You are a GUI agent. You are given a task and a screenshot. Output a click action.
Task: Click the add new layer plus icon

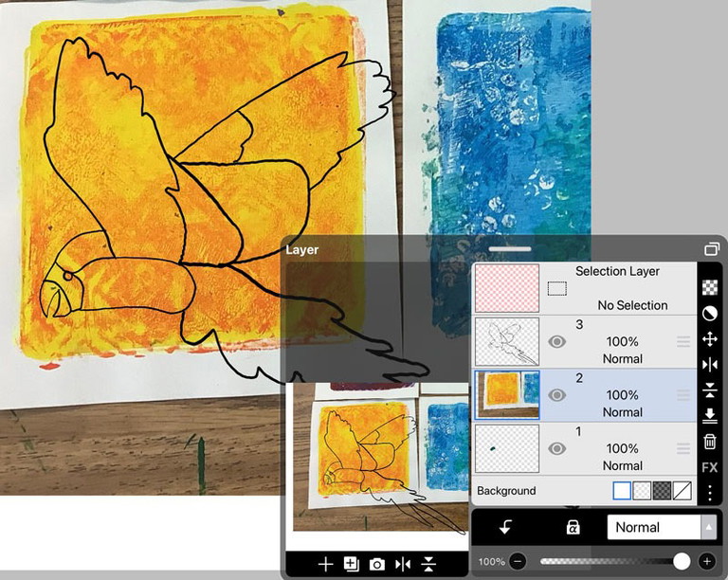[x=325, y=564]
